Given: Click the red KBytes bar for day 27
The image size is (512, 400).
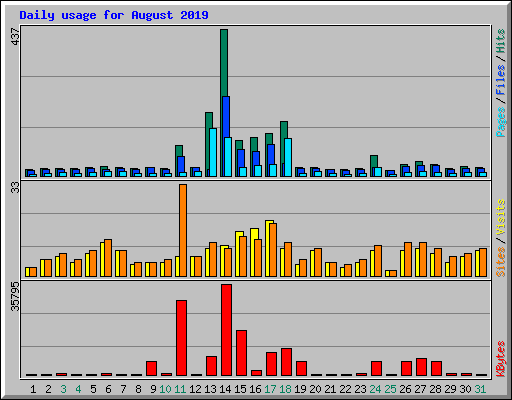Looking at the screenshot, I should 421,367.
